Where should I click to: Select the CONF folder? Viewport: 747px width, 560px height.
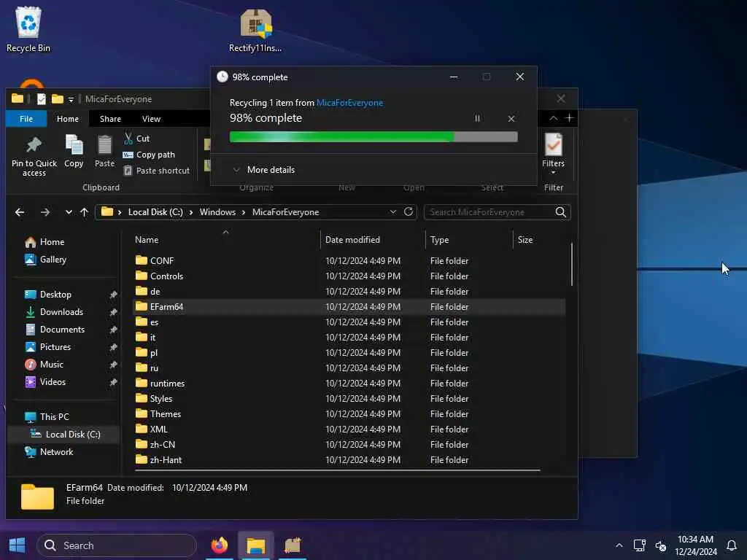(x=349, y=261)
